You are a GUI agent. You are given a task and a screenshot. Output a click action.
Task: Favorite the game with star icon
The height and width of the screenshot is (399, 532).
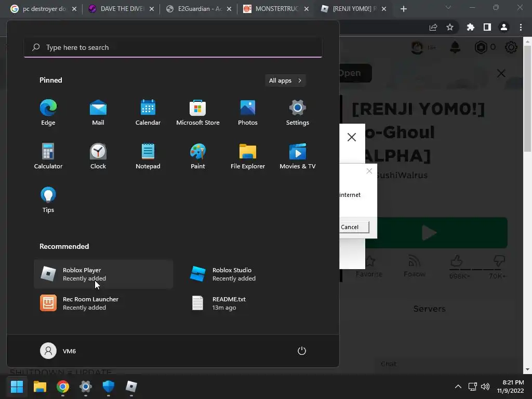tap(369, 267)
